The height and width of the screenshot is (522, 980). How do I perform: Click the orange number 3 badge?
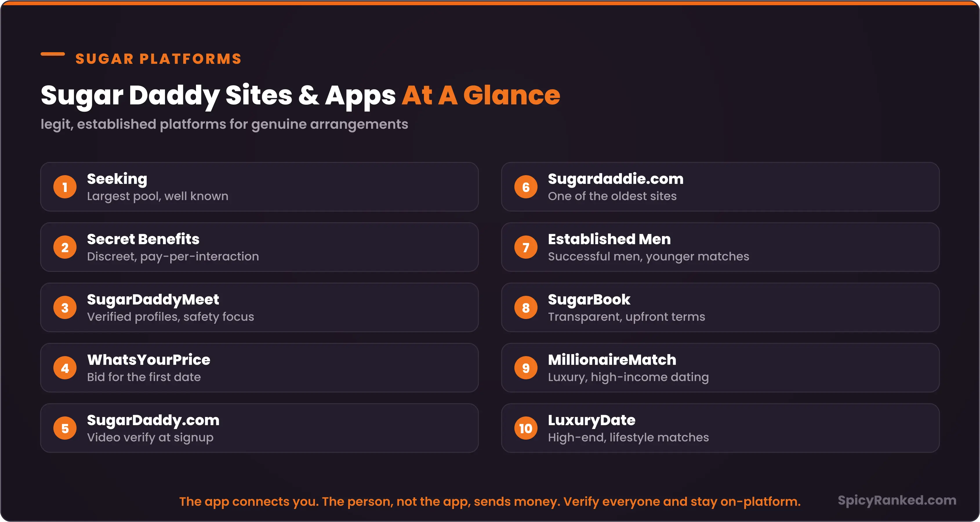pos(65,307)
